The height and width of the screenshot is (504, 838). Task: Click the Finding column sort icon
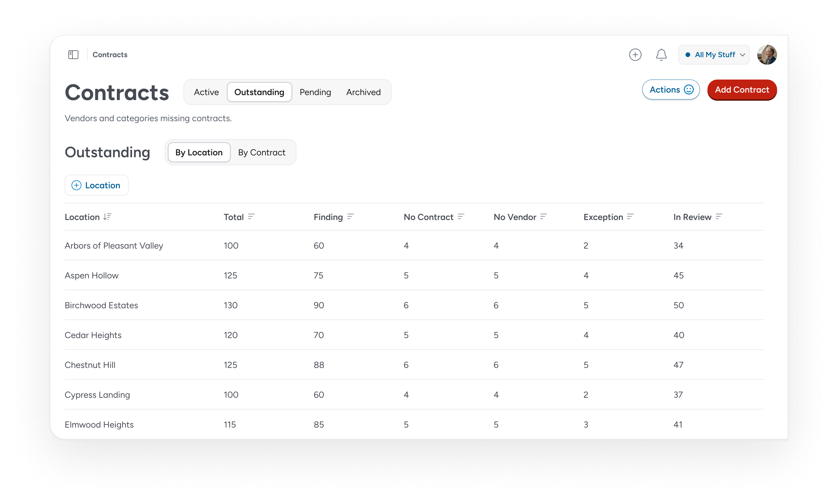(350, 217)
